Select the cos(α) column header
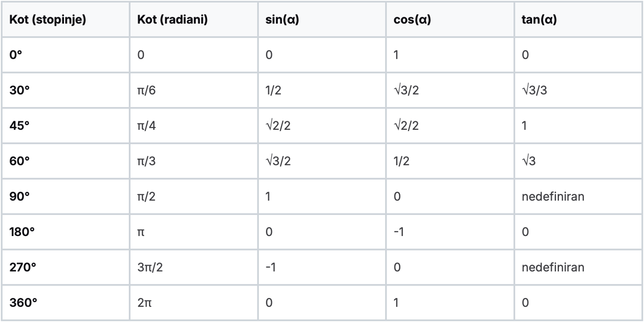 click(412, 21)
